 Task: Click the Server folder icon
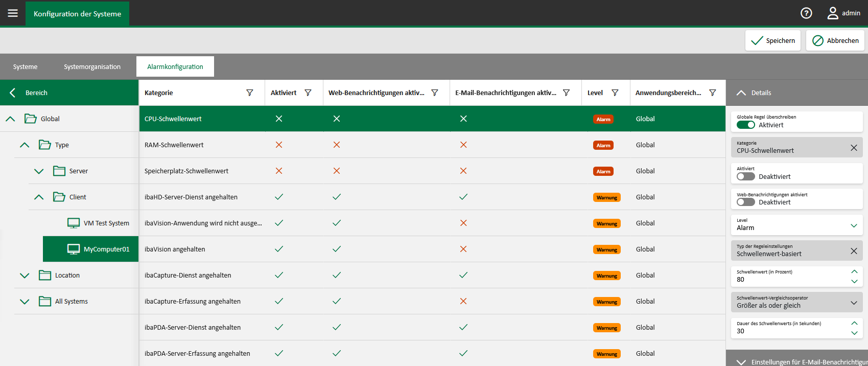pyautogui.click(x=59, y=171)
